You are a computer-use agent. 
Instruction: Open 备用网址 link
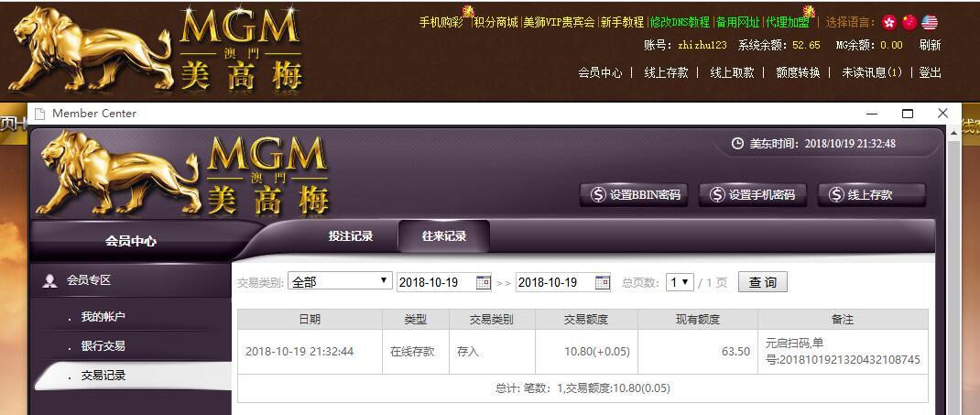coord(737,23)
